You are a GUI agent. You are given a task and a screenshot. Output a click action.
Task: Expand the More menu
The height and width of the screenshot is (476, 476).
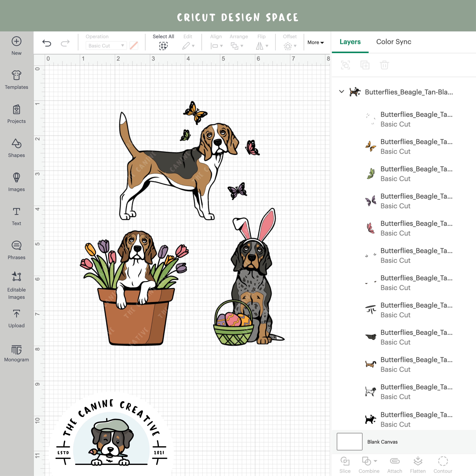[315, 42]
